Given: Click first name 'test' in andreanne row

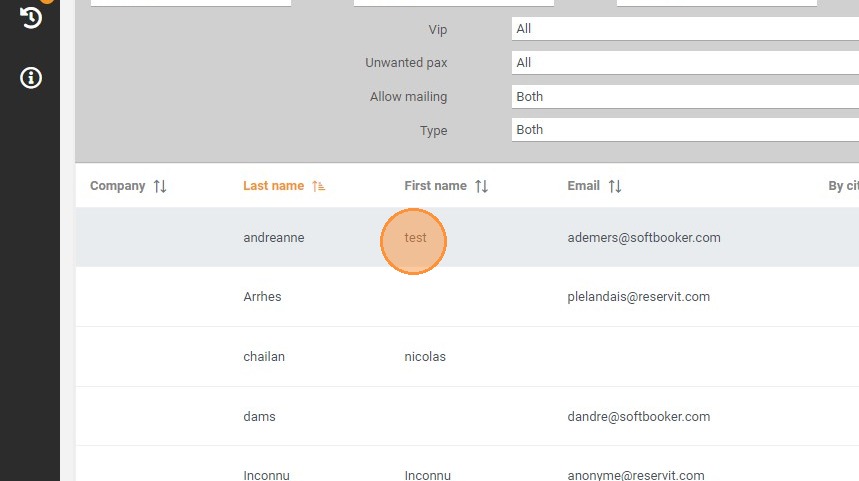Looking at the screenshot, I should (x=415, y=237).
